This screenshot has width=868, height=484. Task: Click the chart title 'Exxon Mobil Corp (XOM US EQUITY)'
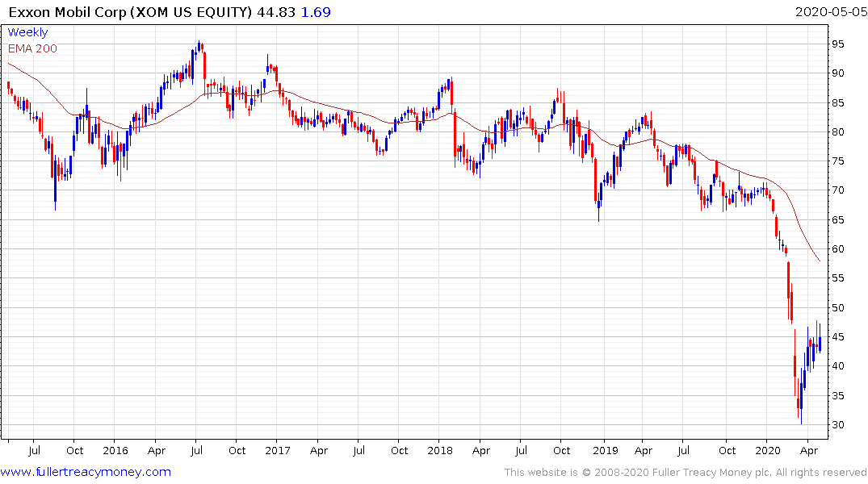[x=130, y=12]
